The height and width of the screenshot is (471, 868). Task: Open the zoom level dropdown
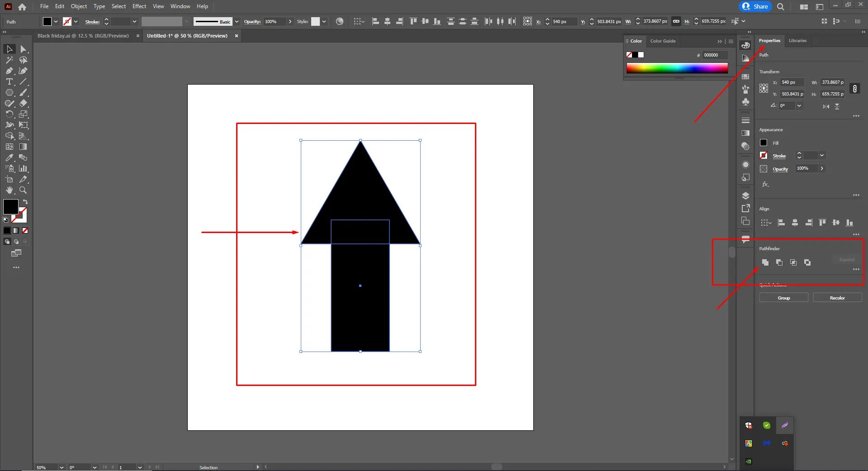click(62, 467)
